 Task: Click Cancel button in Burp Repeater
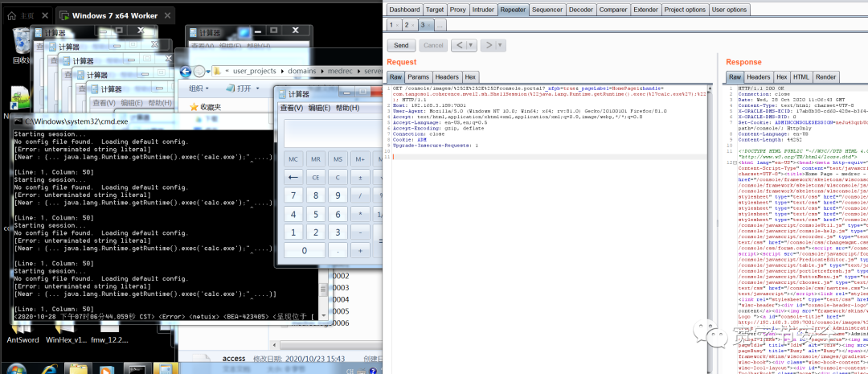pyautogui.click(x=433, y=45)
